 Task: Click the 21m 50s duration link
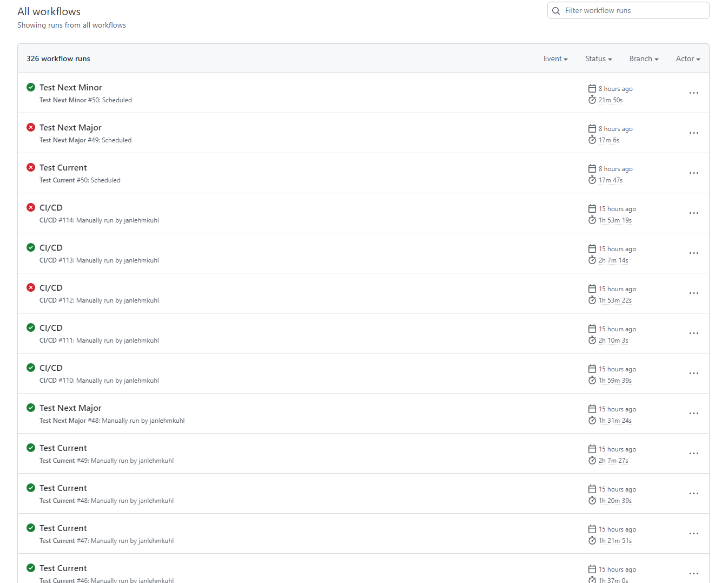click(x=610, y=100)
